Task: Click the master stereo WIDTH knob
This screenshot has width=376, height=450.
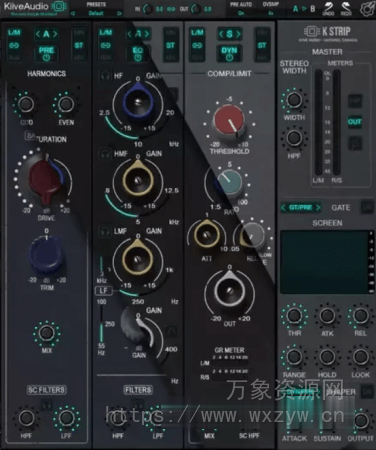Action: tap(294, 99)
